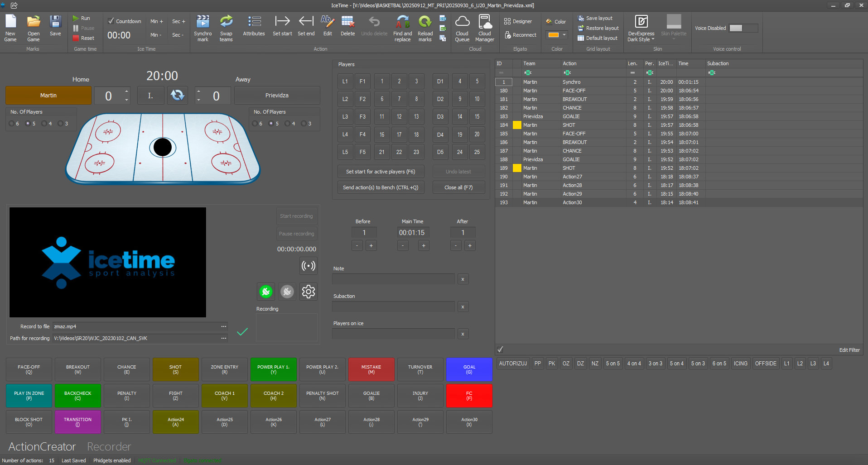
Task: Open the Subaction column filter dropdown
Action: [711, 72]
